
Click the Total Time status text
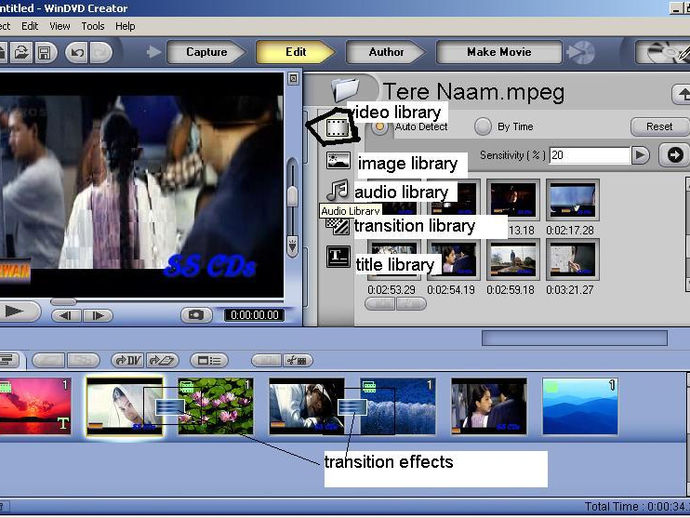coord(637,507)
